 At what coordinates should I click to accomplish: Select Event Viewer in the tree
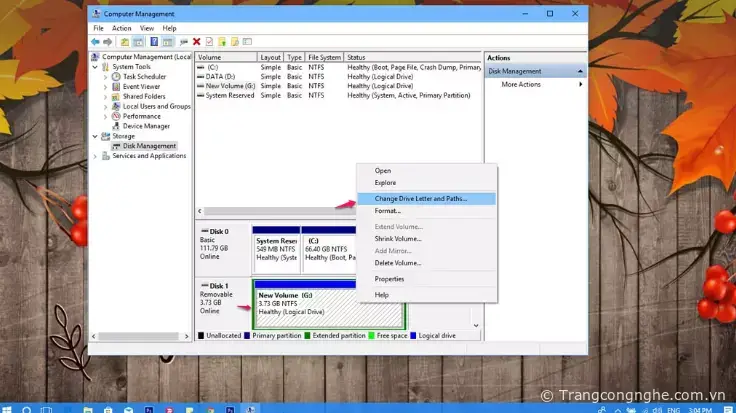[x=140, y=86]
